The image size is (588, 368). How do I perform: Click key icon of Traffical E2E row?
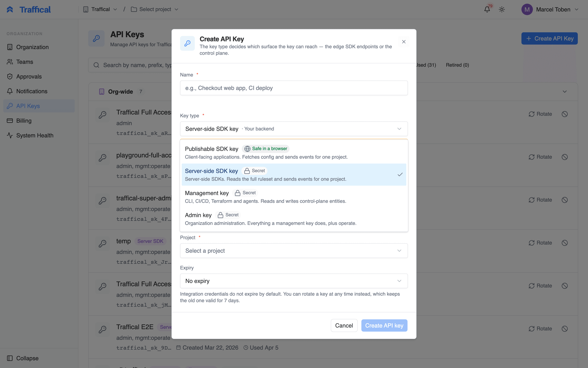(102, 329)
